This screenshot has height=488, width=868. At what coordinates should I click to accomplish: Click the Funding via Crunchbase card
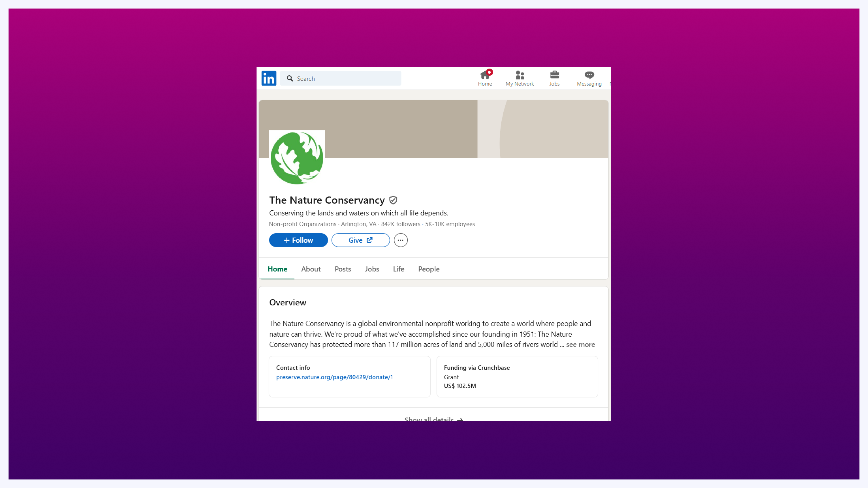coord(517,376)
